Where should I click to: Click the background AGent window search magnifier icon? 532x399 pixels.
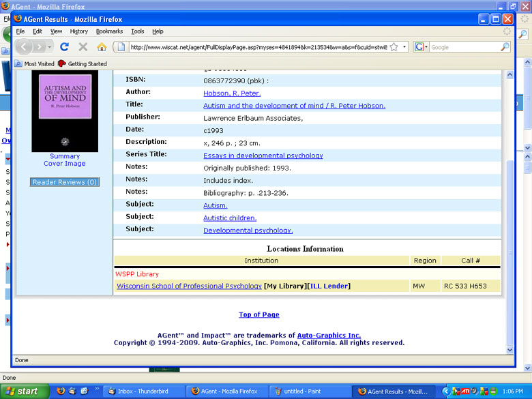click(523, 34)
